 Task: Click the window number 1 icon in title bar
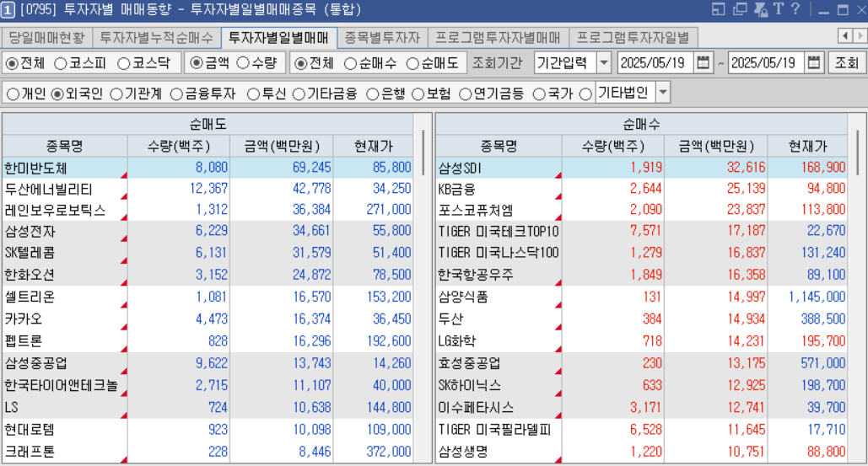click(x=8, y=10)
